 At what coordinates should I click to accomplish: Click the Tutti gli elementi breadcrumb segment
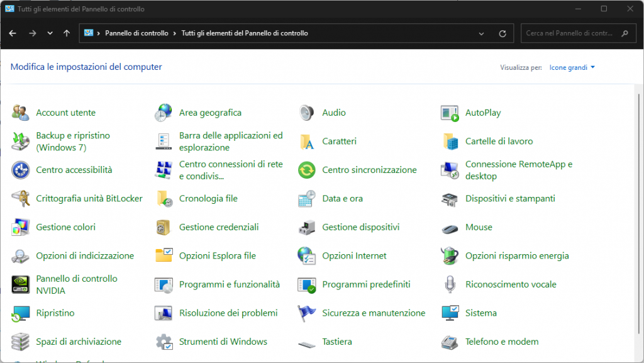244,33
